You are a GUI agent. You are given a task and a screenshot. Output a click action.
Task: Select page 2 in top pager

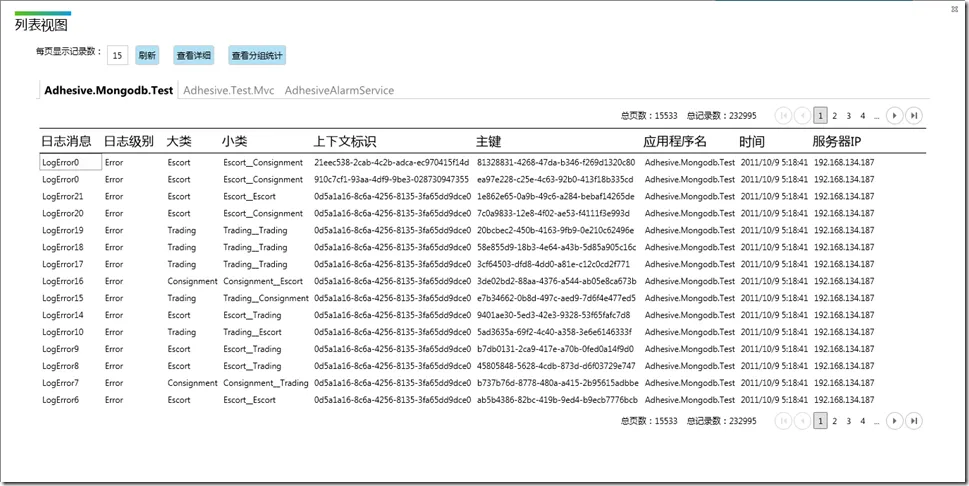(834, 115)
